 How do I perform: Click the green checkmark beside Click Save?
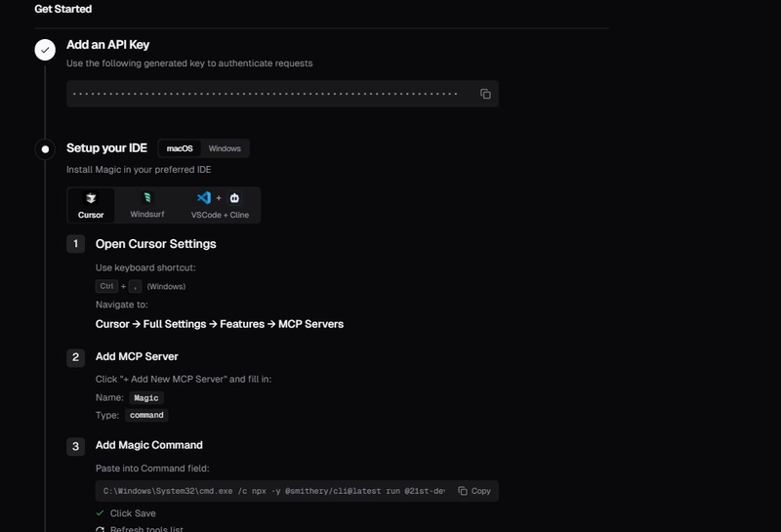coord(100,512)
